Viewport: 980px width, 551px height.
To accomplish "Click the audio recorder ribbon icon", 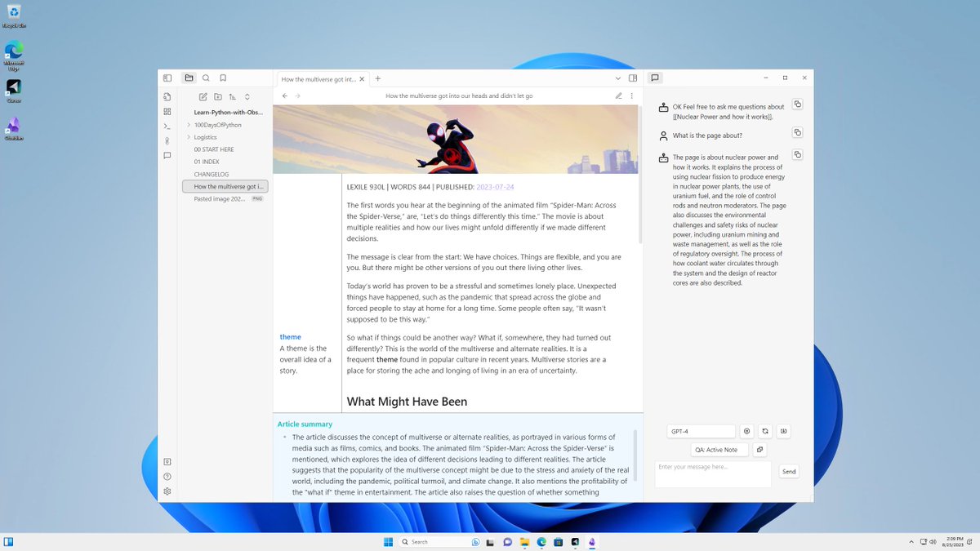I will coord(167,140).
